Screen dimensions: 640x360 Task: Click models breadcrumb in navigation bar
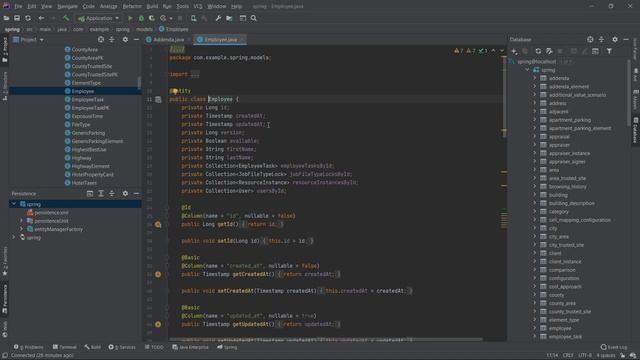144,29
